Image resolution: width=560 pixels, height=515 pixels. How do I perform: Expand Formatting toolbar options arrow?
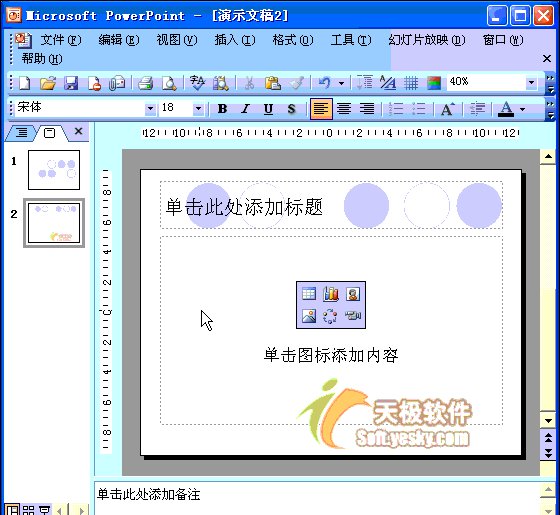tap(550, 109)
